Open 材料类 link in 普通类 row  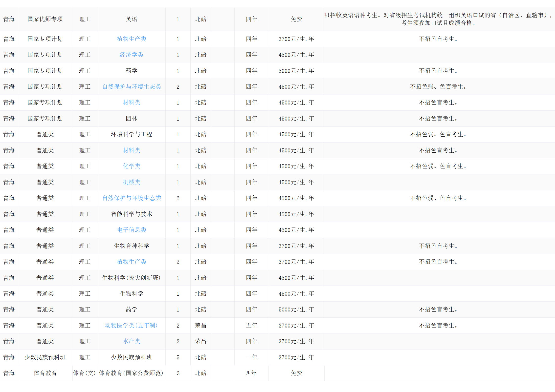point(132,150)
